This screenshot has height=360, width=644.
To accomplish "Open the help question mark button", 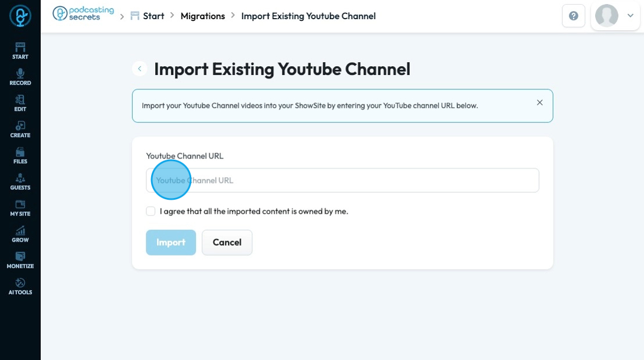I will pyautogui.click(x=573, y=16).
